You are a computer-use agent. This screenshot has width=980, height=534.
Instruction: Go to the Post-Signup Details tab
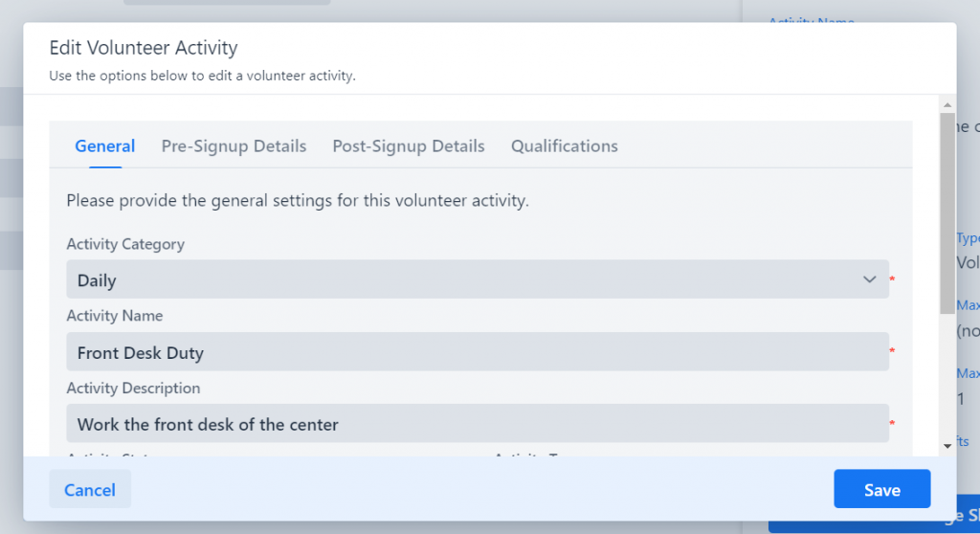coord(409,146)
